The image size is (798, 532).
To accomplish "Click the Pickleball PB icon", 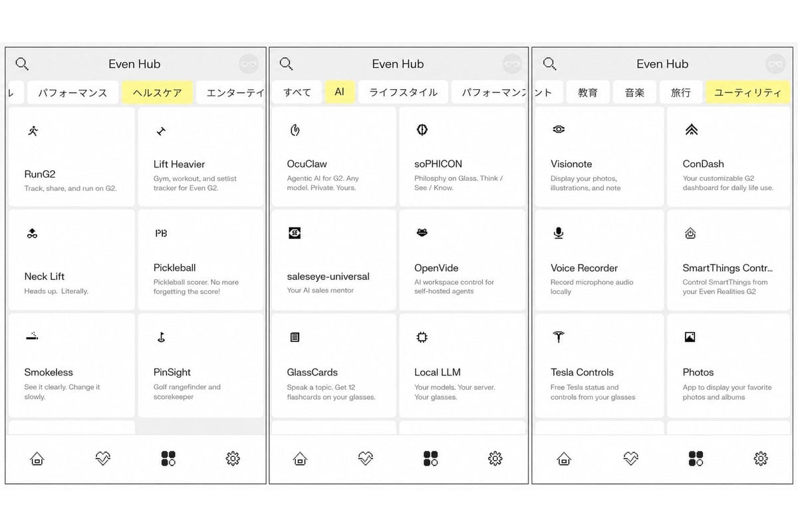I will 161,233.
